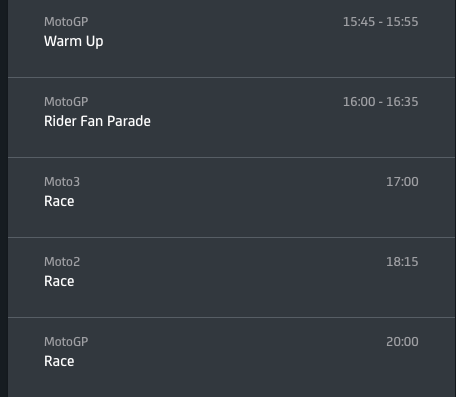This screenshot has height=397, width=456.
Task: Click MotoGP category above Rider Fan Parade
Action: point(66,102)
